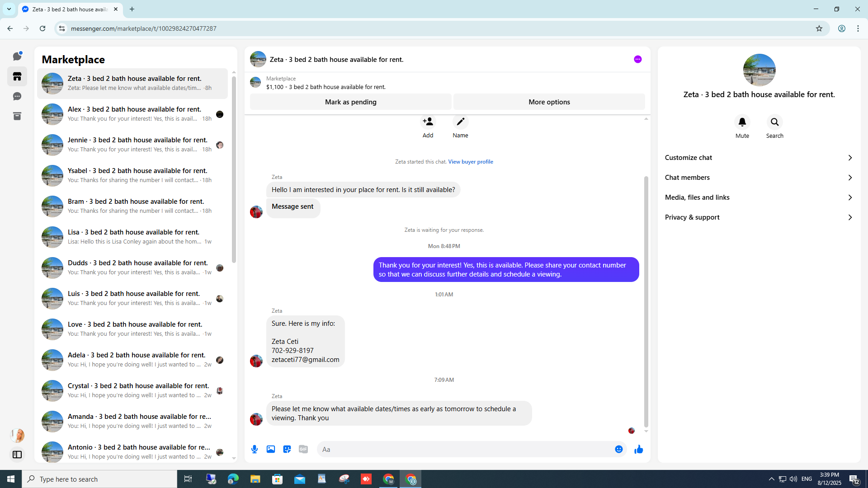Open the View buyer profile link
The image size is (868, 488).
(470, 162)
